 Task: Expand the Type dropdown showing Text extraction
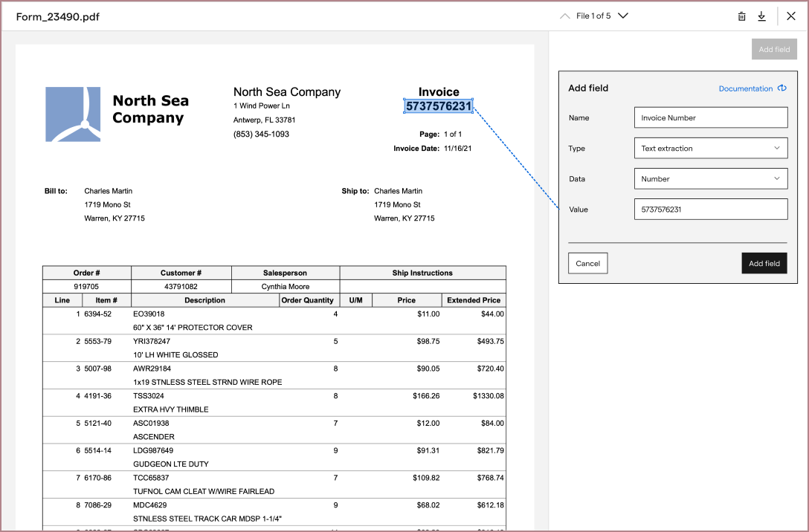click(x=710, y=149)
